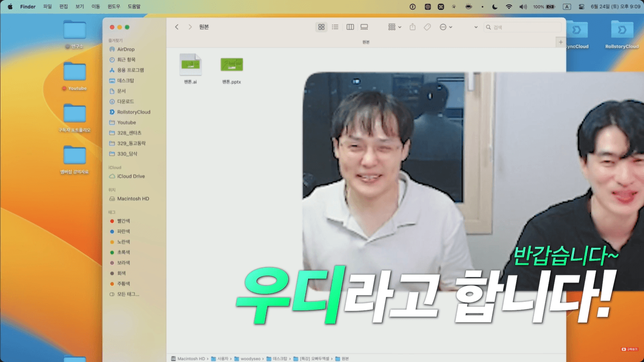Select the 팬톤.ai file thumbnail
The width and height of the screenshot is (644, 362).
point(190,65)
